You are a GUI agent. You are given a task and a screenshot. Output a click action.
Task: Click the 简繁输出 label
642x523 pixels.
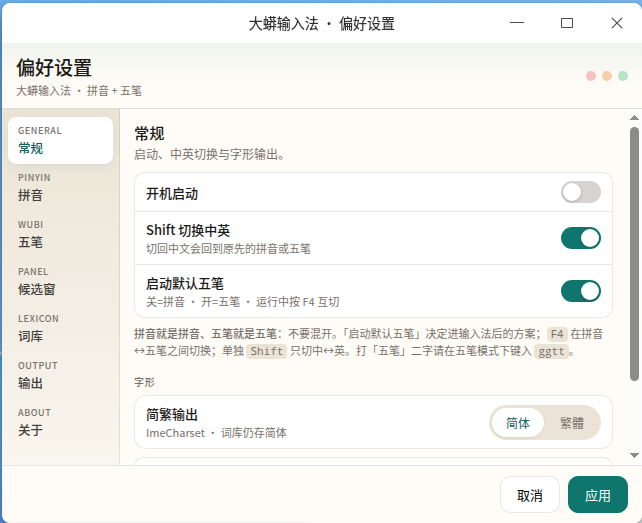point(172,415)
